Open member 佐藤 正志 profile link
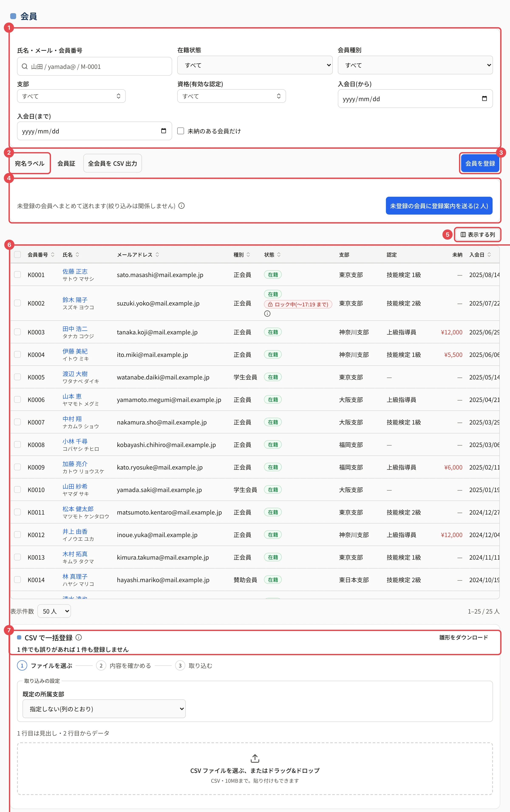The width and height of the screenshot is (510, 812). click(x=75, y=271)
